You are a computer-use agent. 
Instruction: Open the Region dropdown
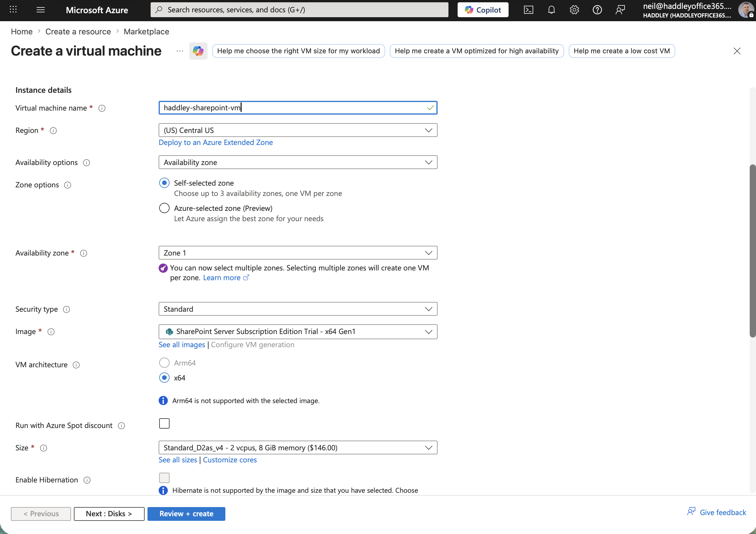coord(298,130)
